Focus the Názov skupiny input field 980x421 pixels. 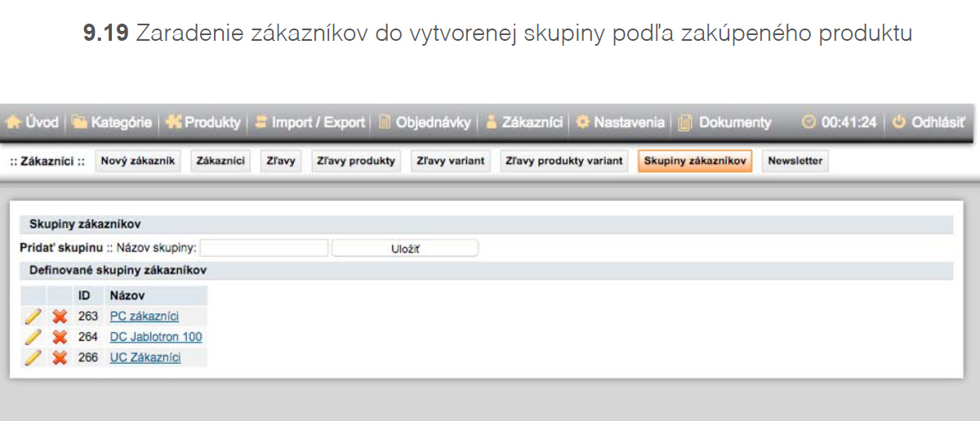click(264, 248)
